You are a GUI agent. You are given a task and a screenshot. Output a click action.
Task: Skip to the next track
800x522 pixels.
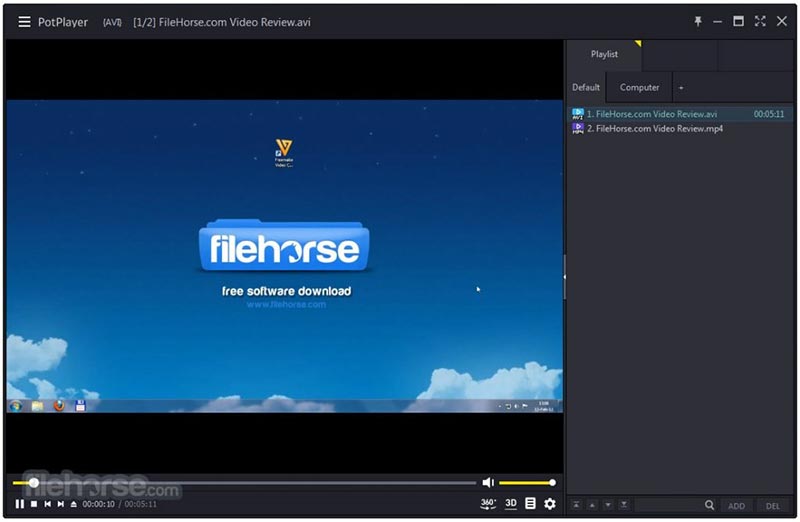coord(60,504)
